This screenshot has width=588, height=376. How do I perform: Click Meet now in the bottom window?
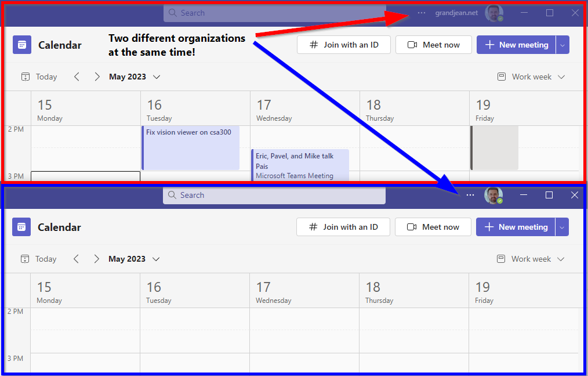pos(433,226)
